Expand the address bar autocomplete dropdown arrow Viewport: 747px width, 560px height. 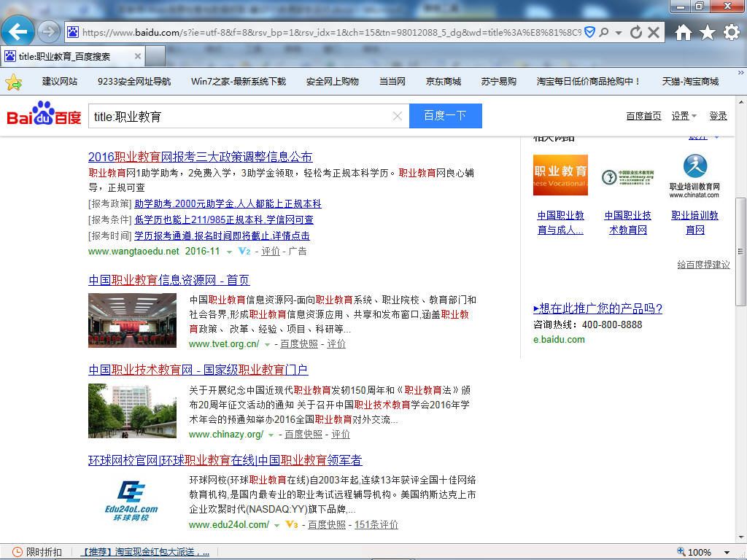619,33
